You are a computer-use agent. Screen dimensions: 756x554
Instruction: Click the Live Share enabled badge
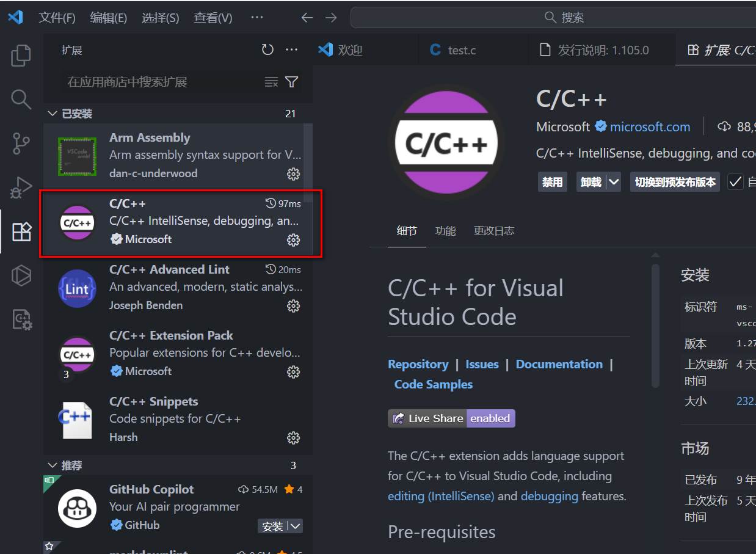tap(451, 418)
